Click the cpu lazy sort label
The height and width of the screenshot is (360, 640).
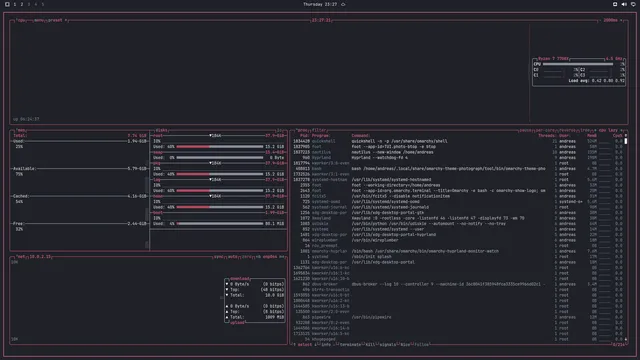tap(608, 130)
